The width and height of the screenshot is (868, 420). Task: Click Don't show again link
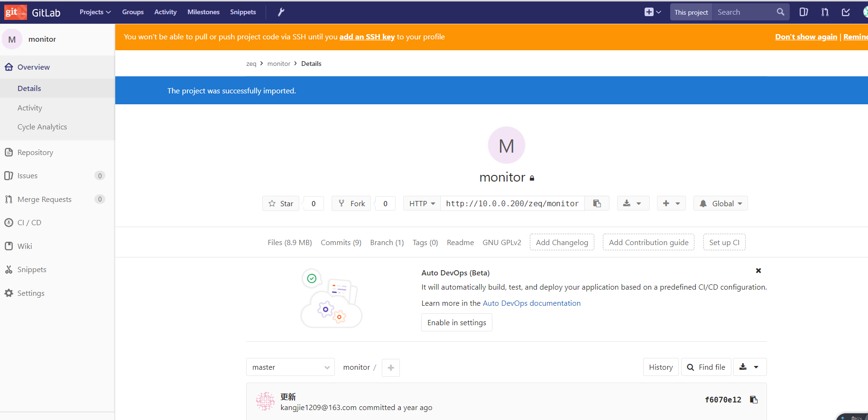point(806,37)
